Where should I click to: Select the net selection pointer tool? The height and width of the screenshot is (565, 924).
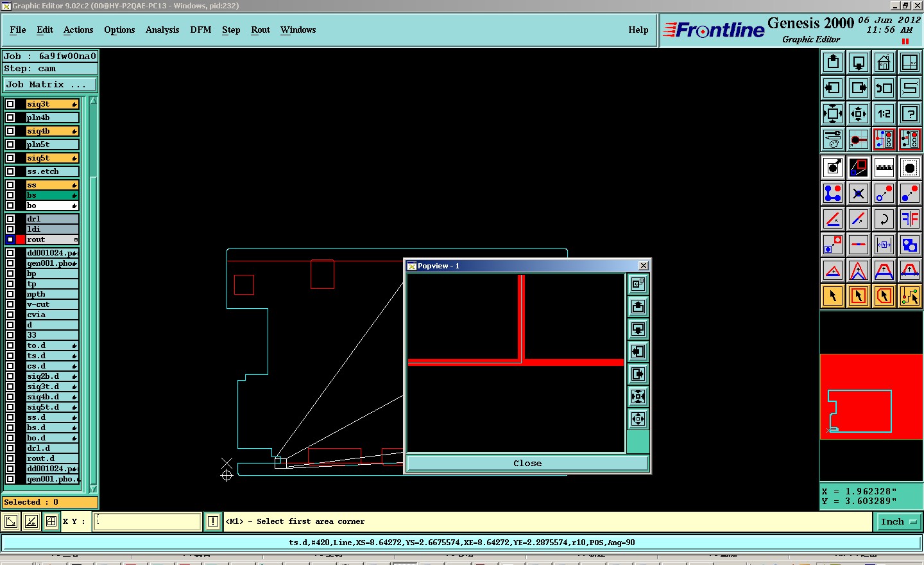[x=910, y=296]
